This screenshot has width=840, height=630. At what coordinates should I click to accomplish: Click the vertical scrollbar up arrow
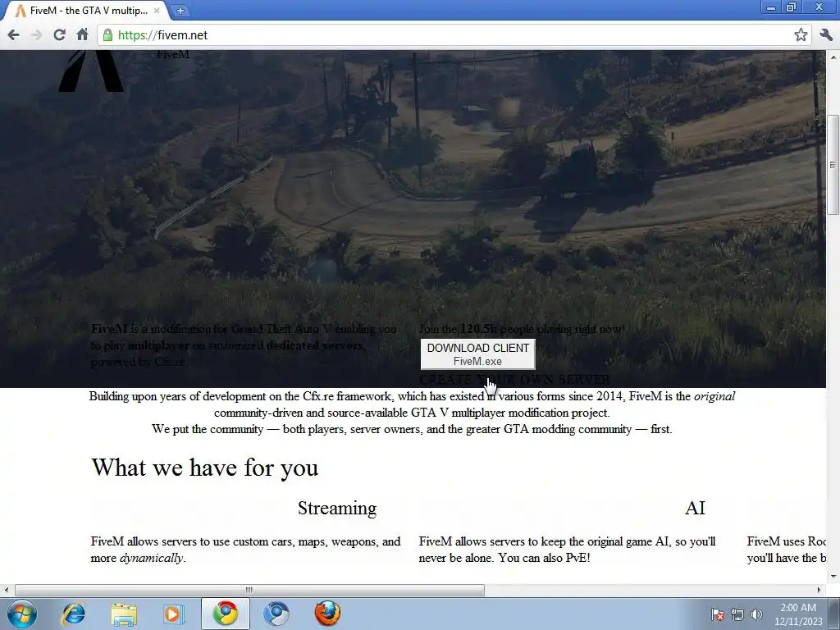[x=833, y=57]
